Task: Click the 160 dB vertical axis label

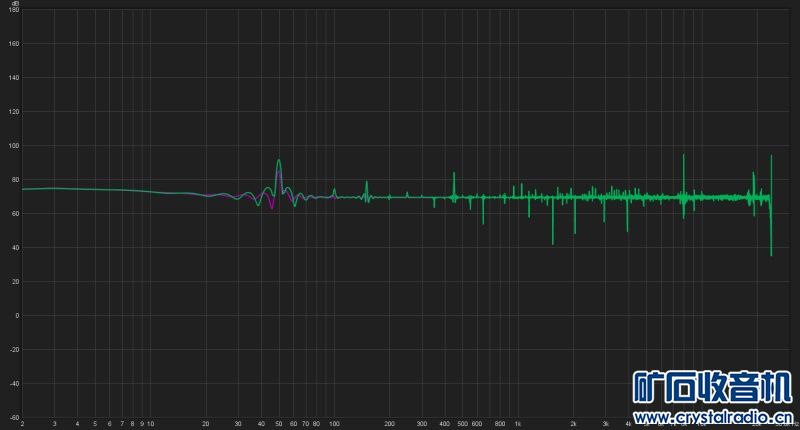Action: pos(14,44)
